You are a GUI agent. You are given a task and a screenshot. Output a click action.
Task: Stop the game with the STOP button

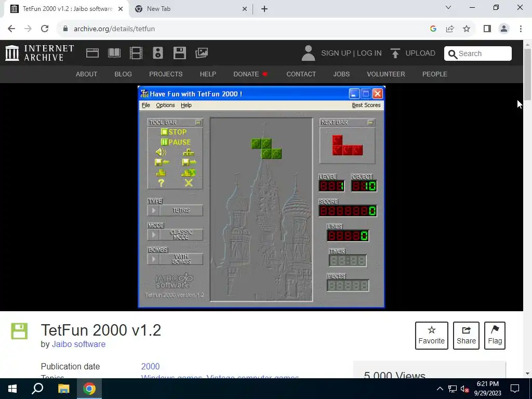point(174,132)
